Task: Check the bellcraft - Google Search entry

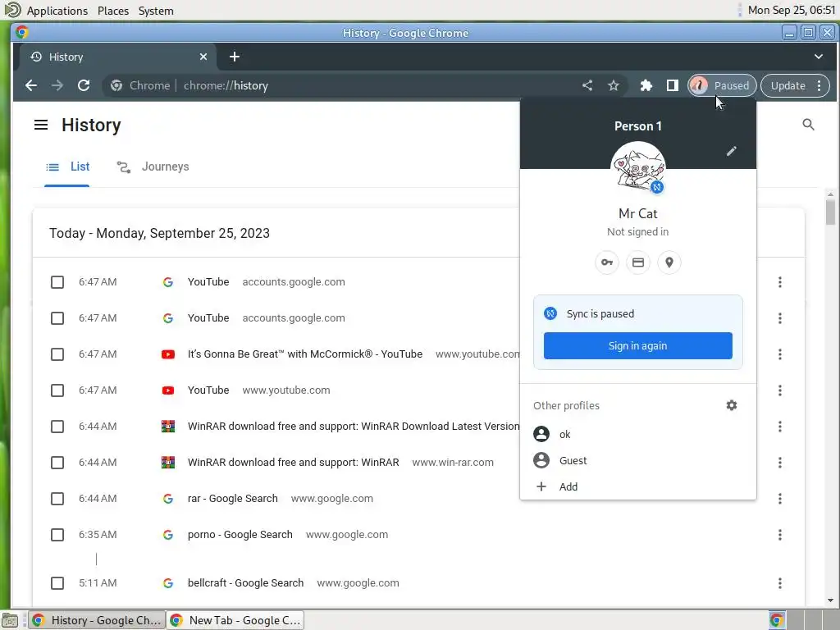Action: [57, 583]
